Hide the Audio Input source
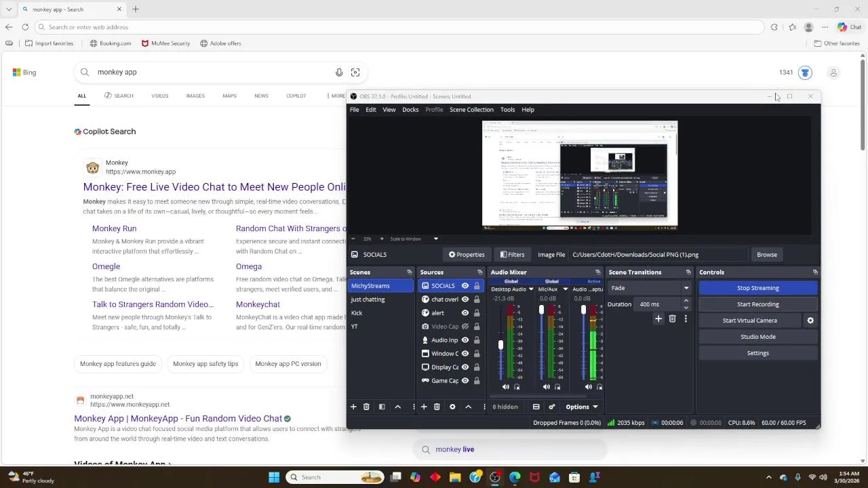This screenshot has width=868, height=488. 465,340
